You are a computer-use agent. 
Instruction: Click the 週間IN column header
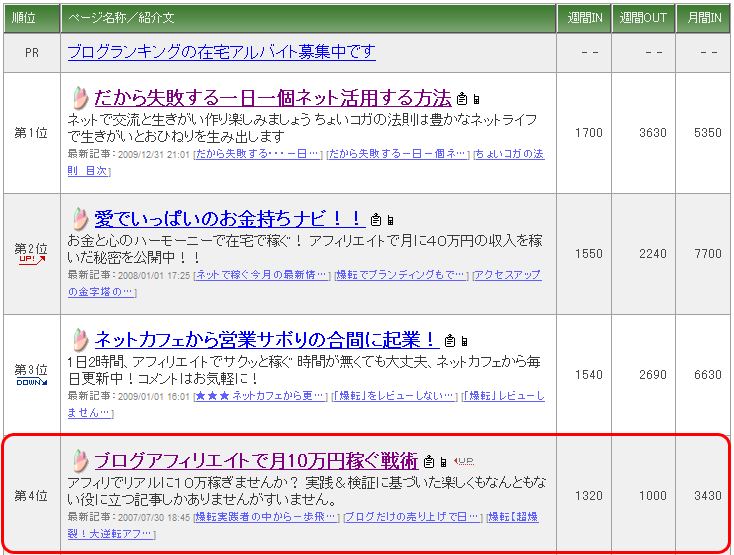coord(584,18)
